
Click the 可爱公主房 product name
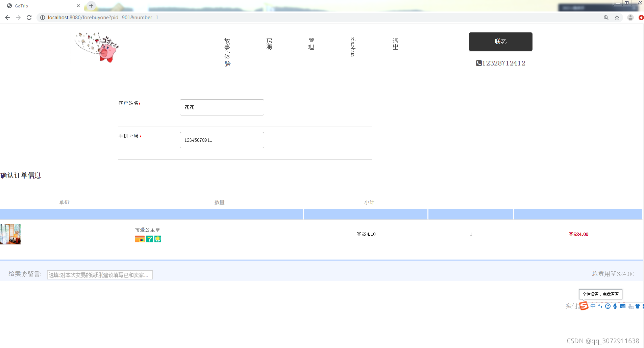(148, 230)
